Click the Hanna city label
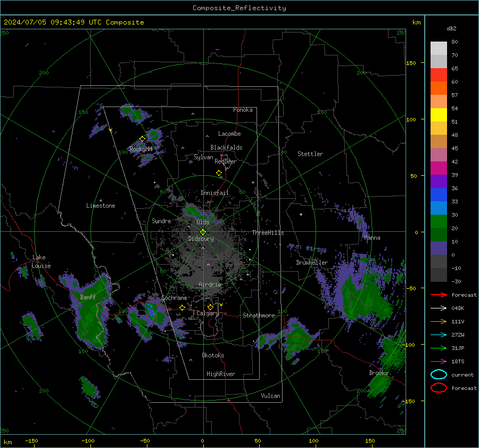This screenshot has width=479, height=448. pyautogui.click(x=372, y=238)
